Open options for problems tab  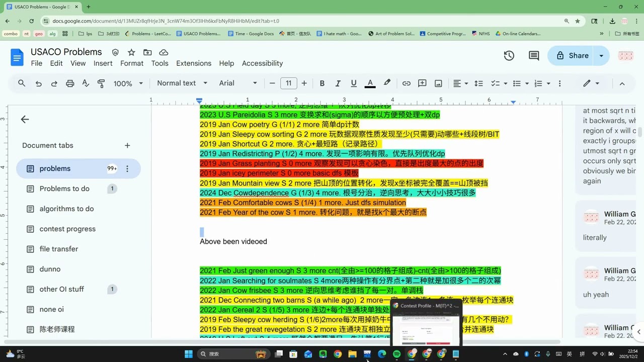[127, 169]
